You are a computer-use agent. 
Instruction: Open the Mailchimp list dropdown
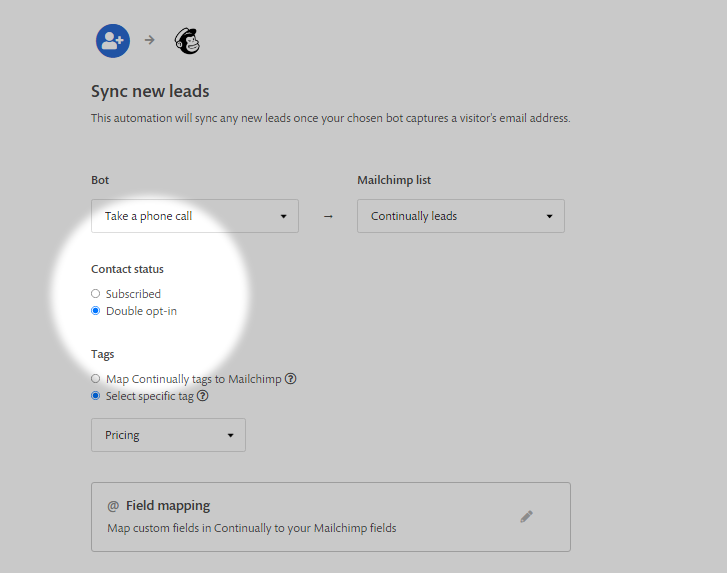coord(461,216)
